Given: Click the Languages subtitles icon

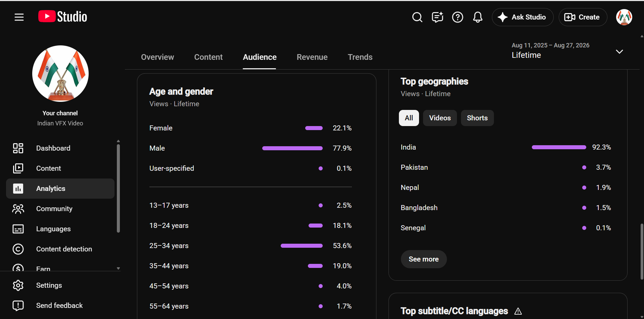Looking at the screenshot, I should pyautogui.click(x=18, y=229).
